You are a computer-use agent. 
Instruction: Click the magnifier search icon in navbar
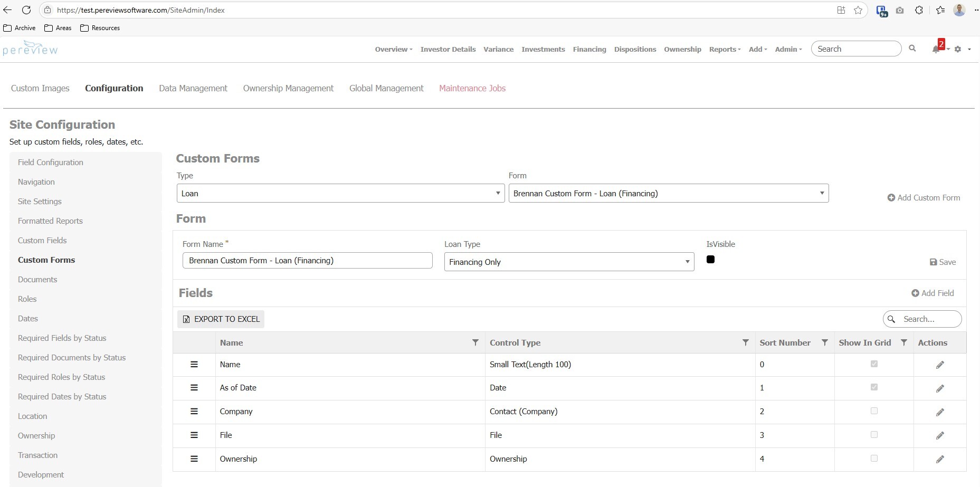tap(912, 49)
